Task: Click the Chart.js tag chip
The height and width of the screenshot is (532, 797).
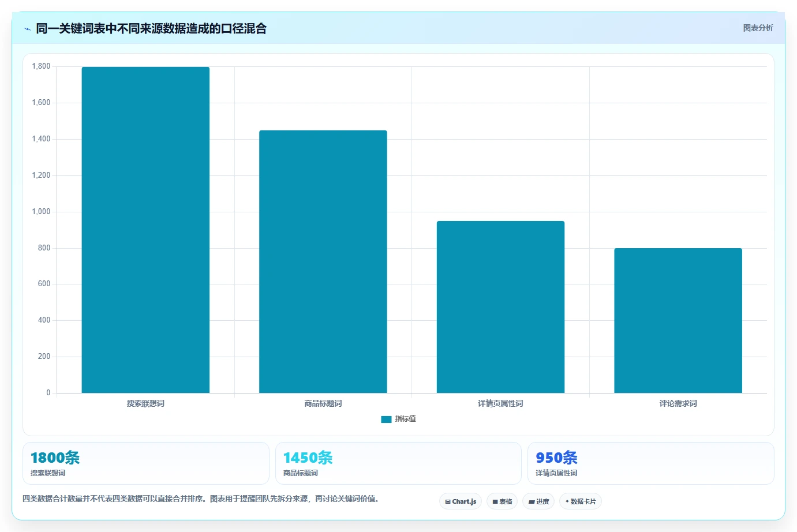Action: point(461,501)
